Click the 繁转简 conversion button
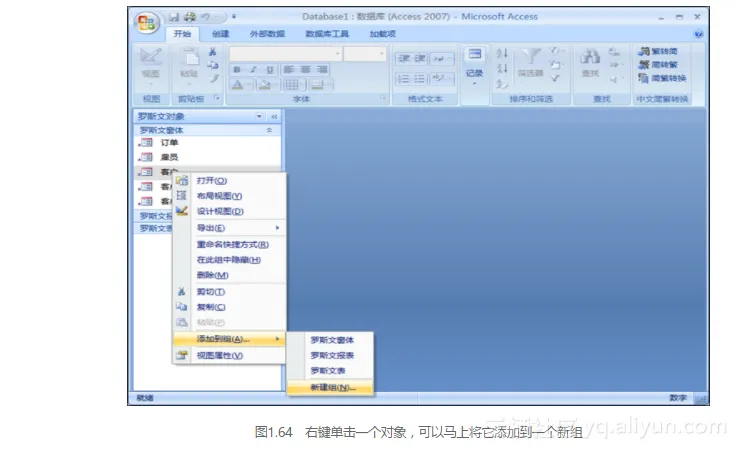 click(658, 51)
